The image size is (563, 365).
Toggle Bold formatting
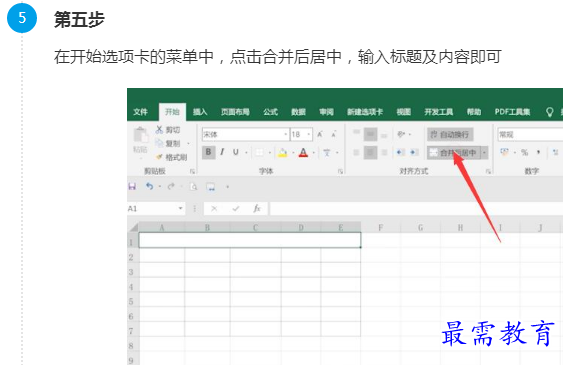[x=208, y=152]
